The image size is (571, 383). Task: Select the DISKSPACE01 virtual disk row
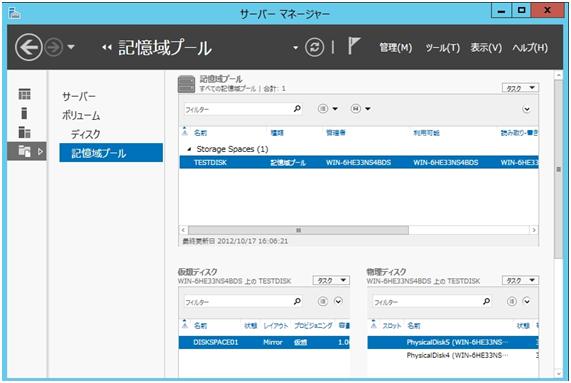tap(264, 343)
